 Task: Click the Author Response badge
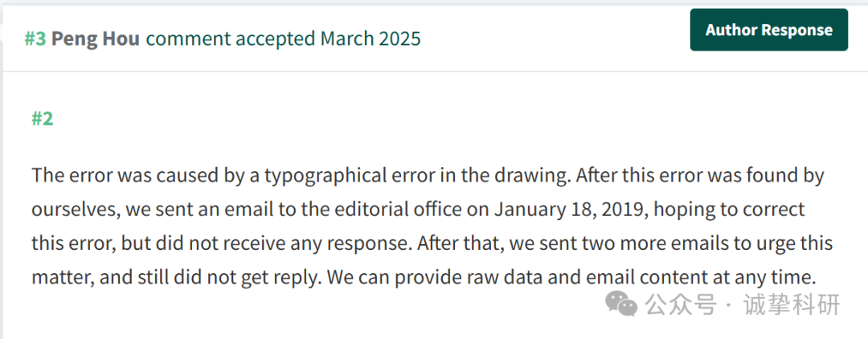coord(769,30)
